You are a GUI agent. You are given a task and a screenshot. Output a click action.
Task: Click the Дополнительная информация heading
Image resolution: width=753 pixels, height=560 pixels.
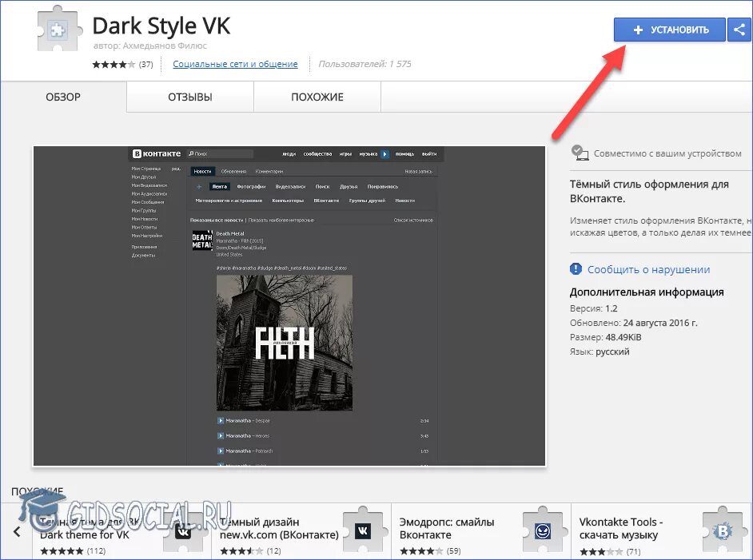point(647,292)
